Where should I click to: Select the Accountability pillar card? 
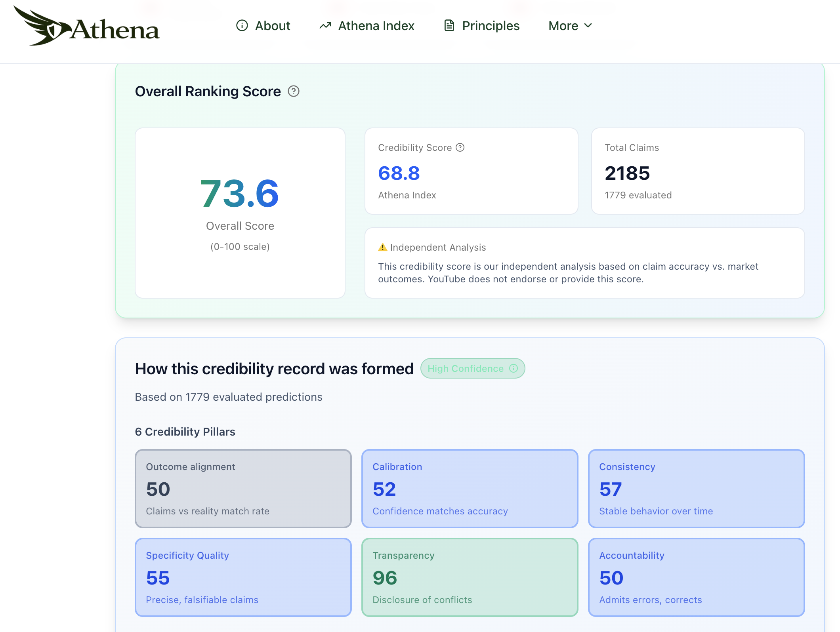tap(696, 577)
